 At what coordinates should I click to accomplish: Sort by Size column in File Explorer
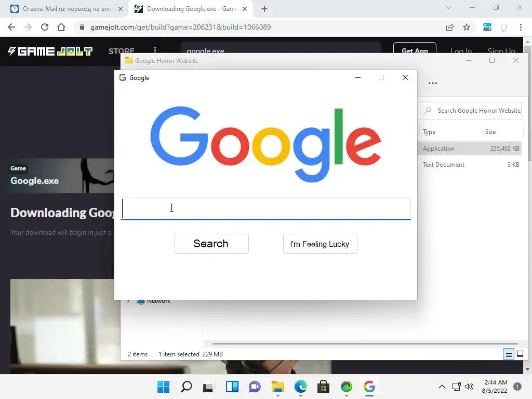[x=490, y=132]
